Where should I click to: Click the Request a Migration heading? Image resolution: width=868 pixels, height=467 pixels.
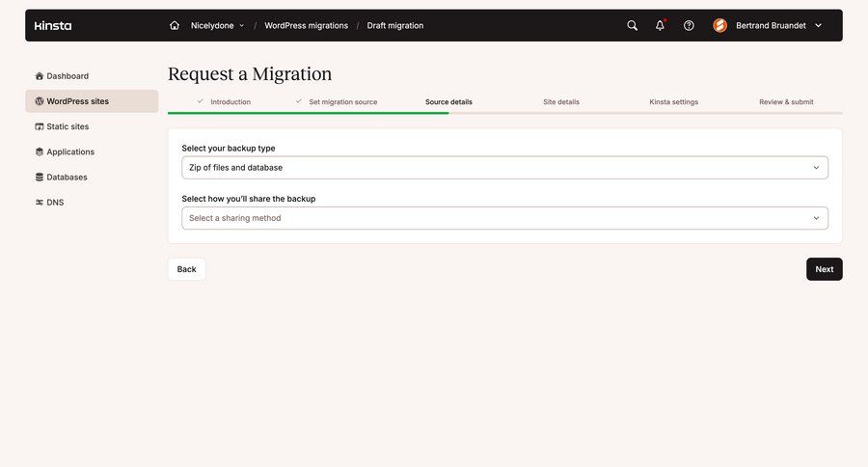coord(250,74)
